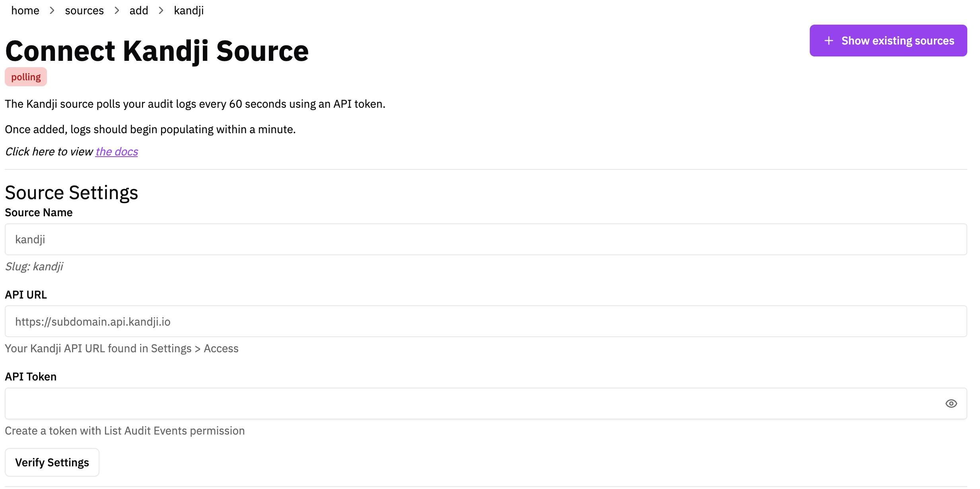Click the API URL field label
980x489 pixels.
[x=26, y=295]
